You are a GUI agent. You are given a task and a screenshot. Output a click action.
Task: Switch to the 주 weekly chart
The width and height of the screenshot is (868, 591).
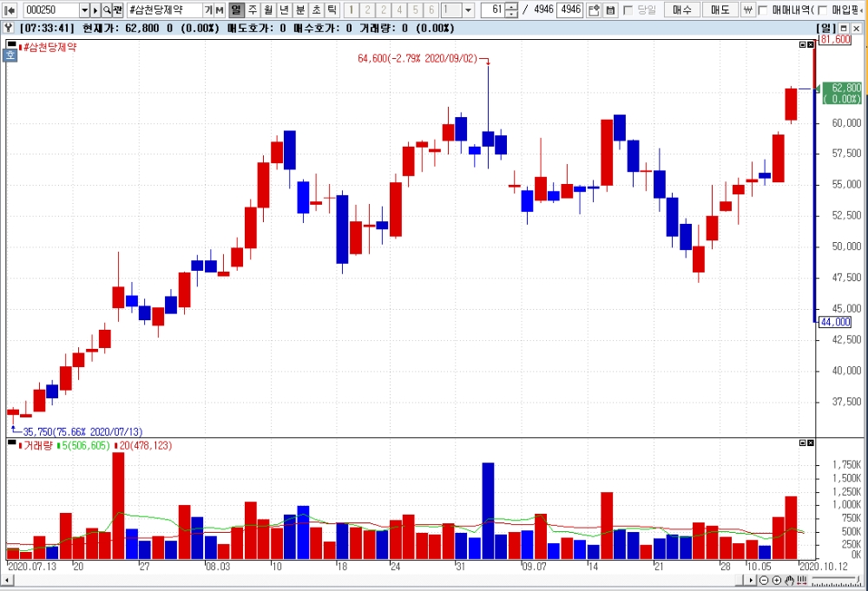click(253, 10)
